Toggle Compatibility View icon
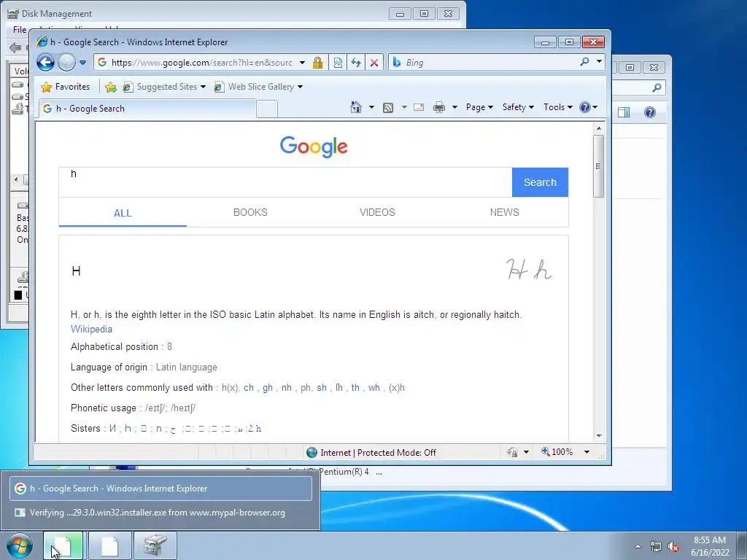 [x=338, y=63]
